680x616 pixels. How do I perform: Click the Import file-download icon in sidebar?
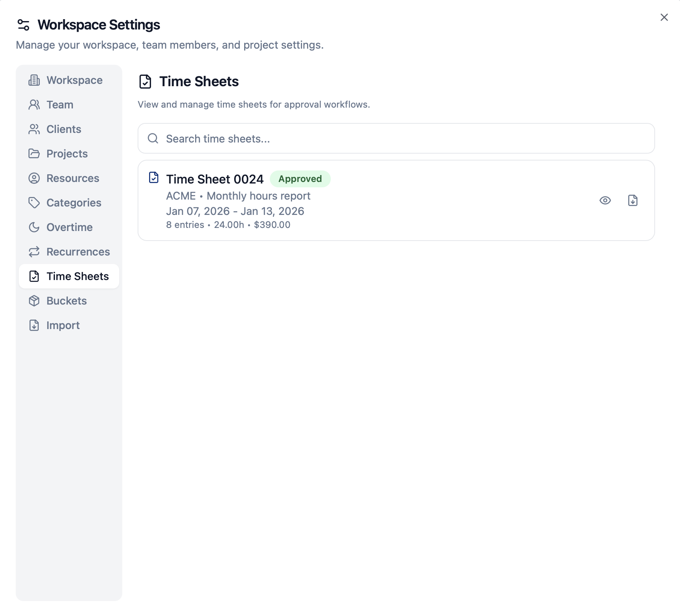[x=34, y=325]
